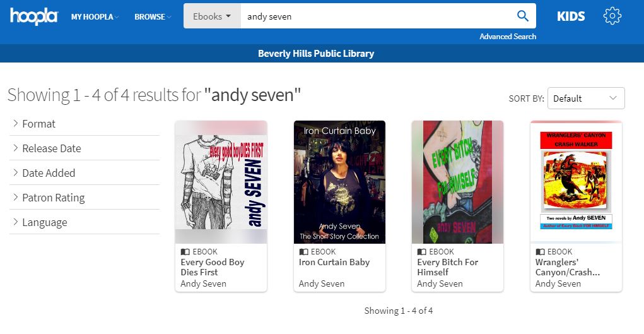Open the settings gear icon
This screenshot has height=334, width=644.
point(612,16)
